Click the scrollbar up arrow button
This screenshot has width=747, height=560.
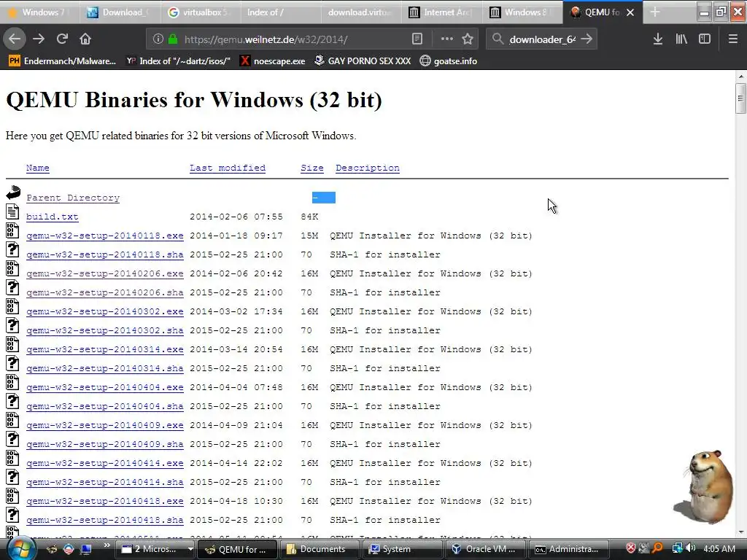(x=741, y=76)
